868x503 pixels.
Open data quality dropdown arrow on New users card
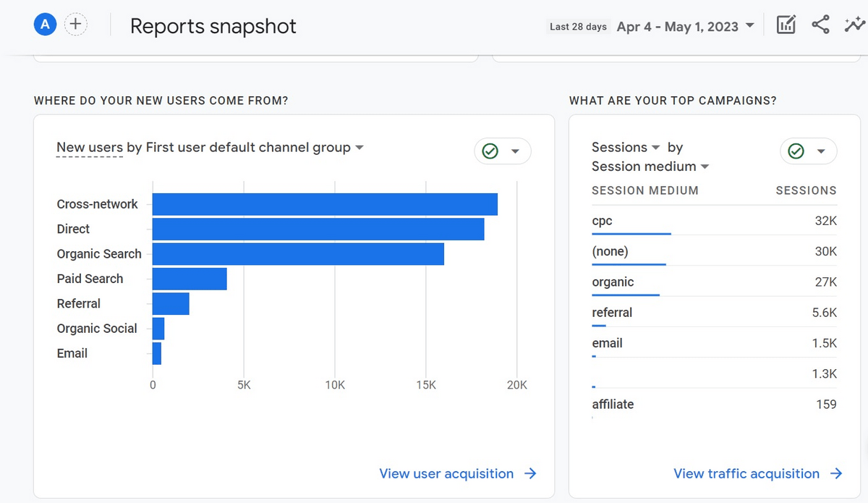(x=516, y=151)
